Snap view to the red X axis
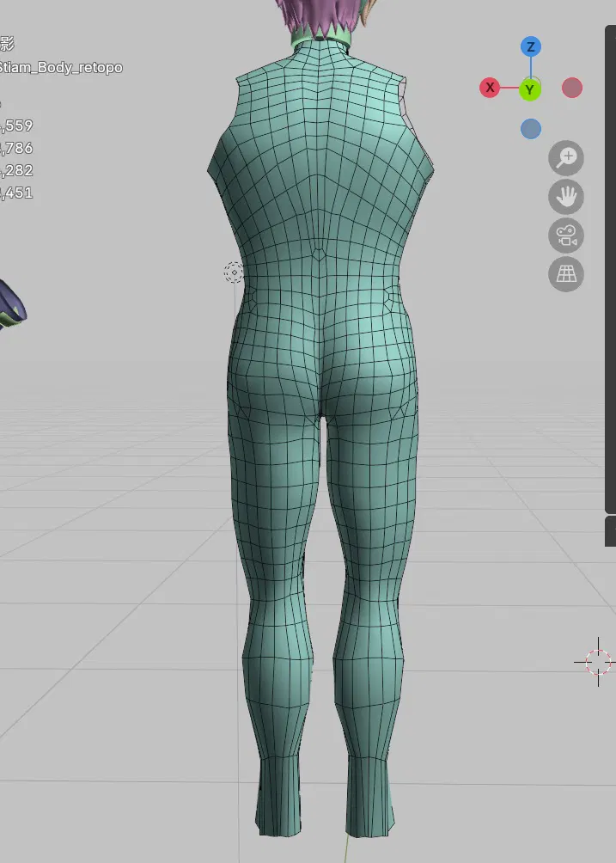The width and height of the screenshot is (616, 863). (490, 88)
